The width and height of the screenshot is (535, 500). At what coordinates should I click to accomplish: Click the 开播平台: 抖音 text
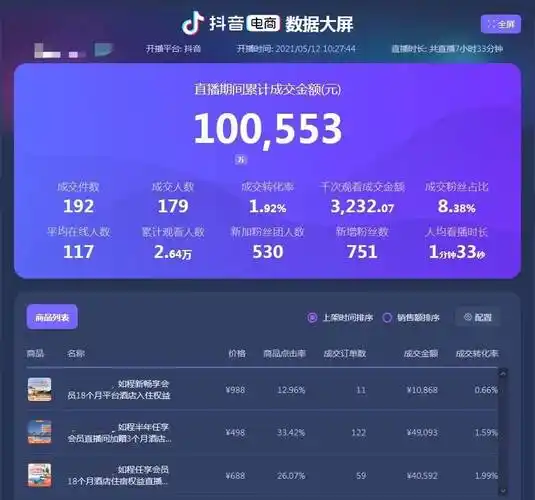point(173,49)
